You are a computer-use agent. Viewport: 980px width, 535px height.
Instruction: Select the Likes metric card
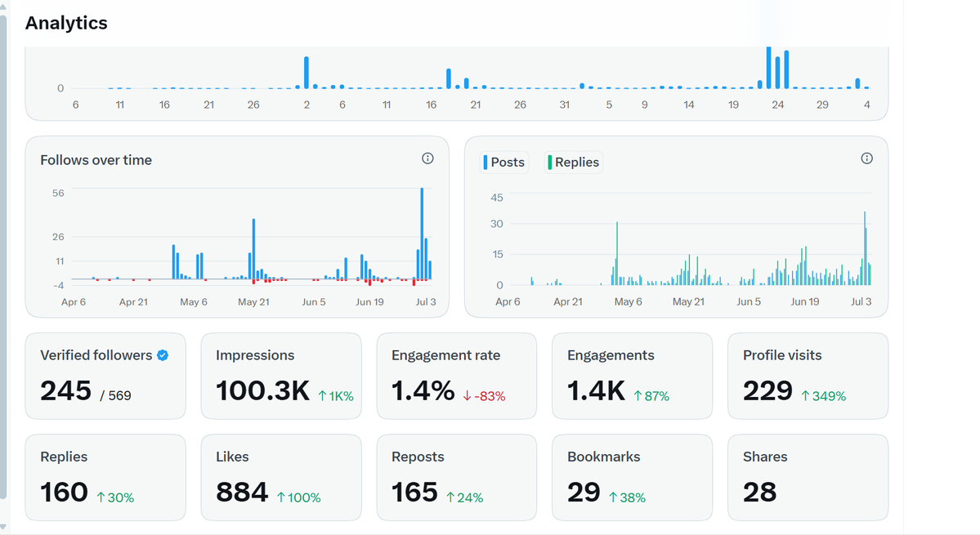click(281, 478)
